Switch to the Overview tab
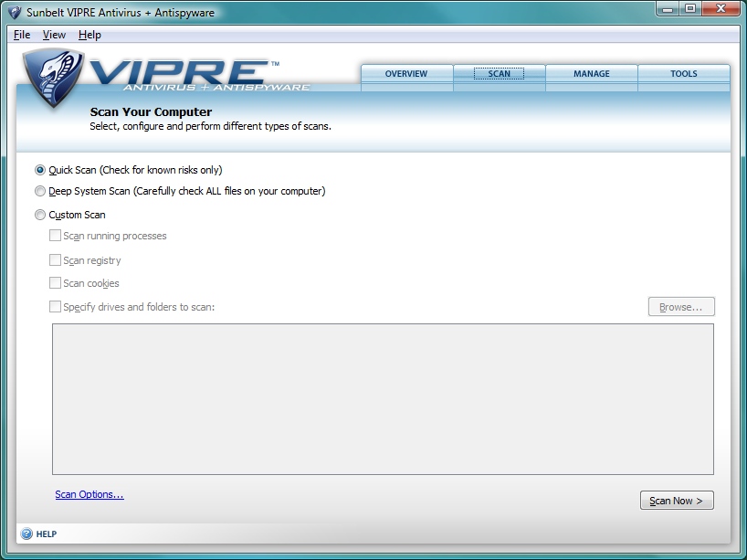This screenshot has width=747, height=560. click(406, 74)
